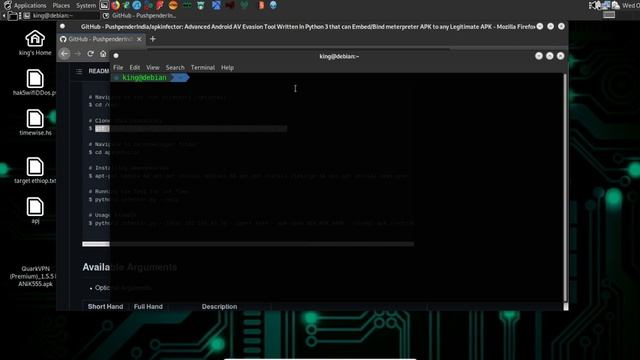Select timewise.hs file on desktop
This screenshot has width=640, height=360.
35,122
